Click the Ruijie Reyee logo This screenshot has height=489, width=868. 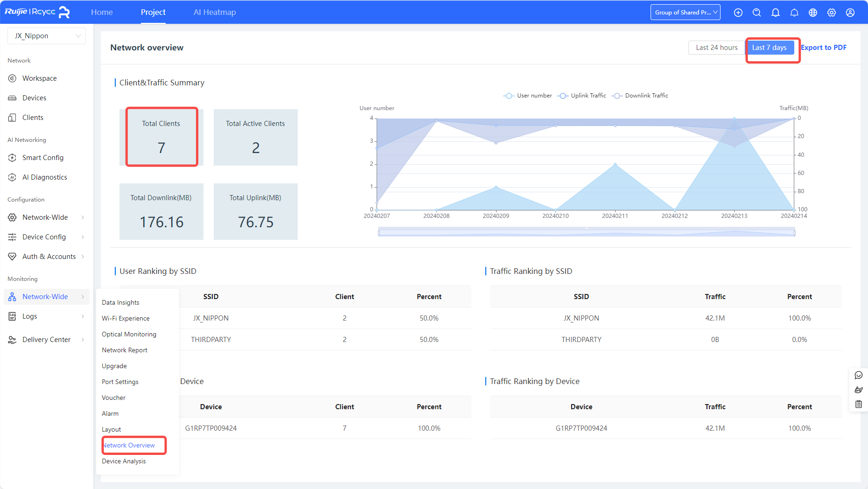37,12
